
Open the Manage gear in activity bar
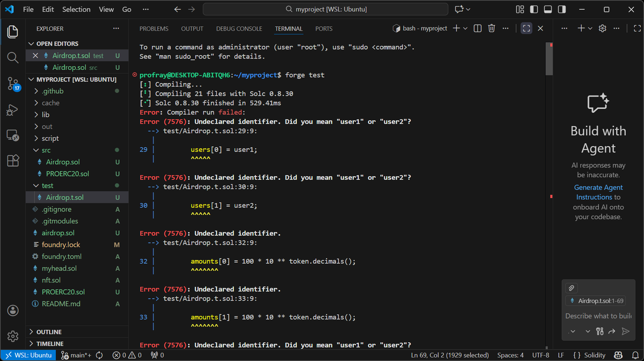13,336
